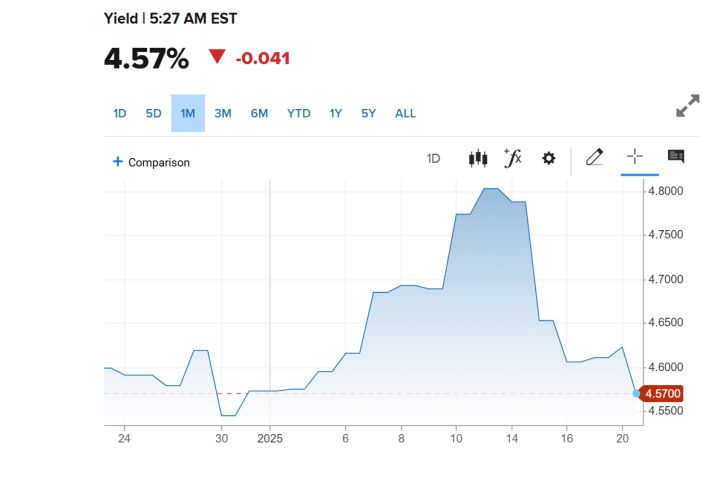The image size is (720, 480).
Task: Select the pencil drawing tool
Action: pyautogui.click(x=594, y=157)
